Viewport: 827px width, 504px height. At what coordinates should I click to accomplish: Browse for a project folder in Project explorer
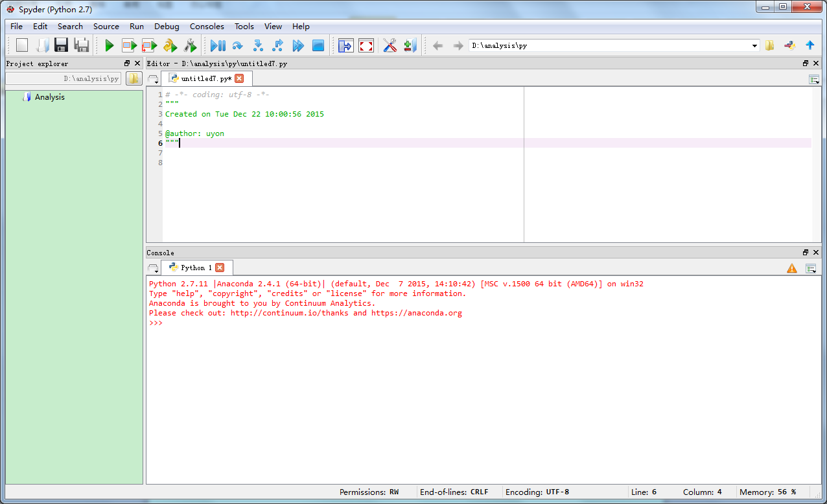click(134, 78)
